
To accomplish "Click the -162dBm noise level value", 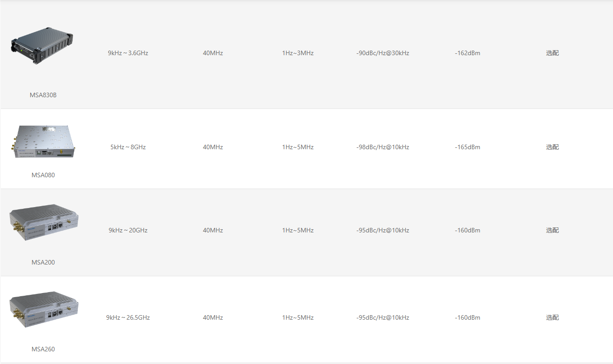I will pyautogui.click(x=468, y=53).
